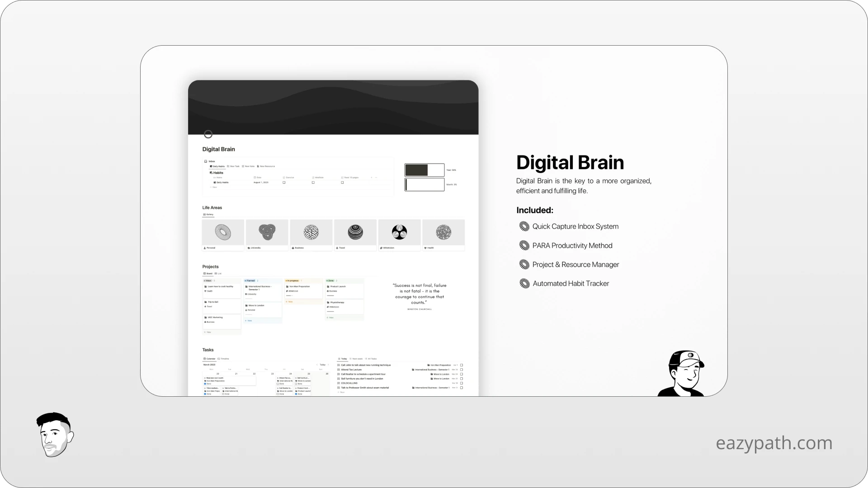Open the Iron Man Preparation project card
The image size is (868, 488).
[299, 286]
